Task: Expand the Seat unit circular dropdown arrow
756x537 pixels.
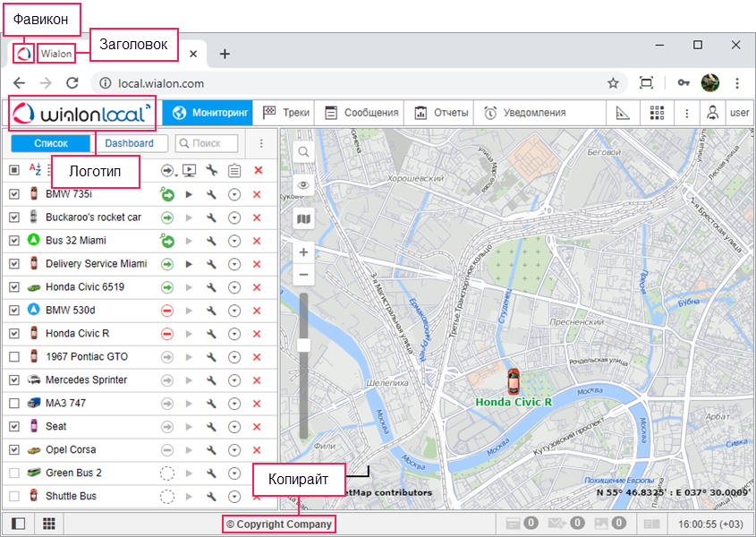Action: pos(234,427)
